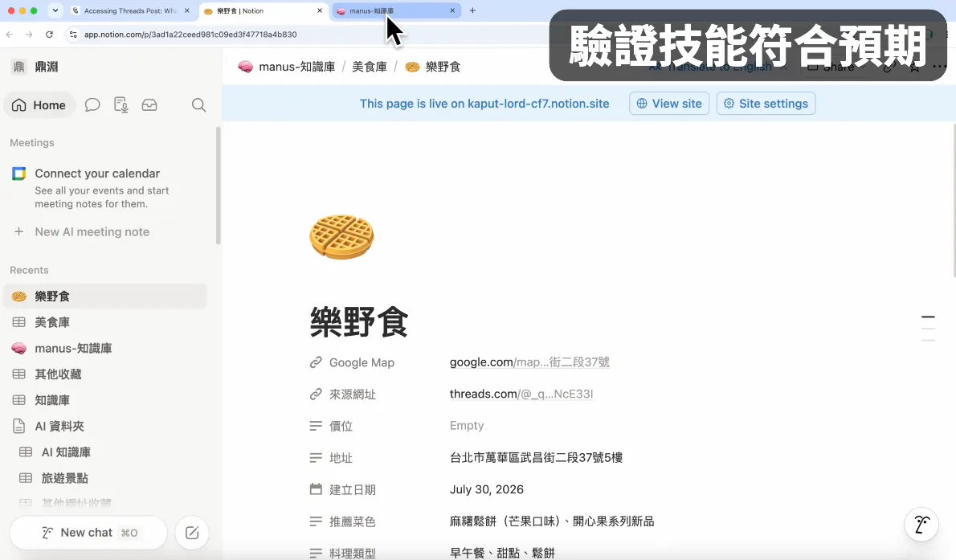Start a New chat

(x=88, y=533)
